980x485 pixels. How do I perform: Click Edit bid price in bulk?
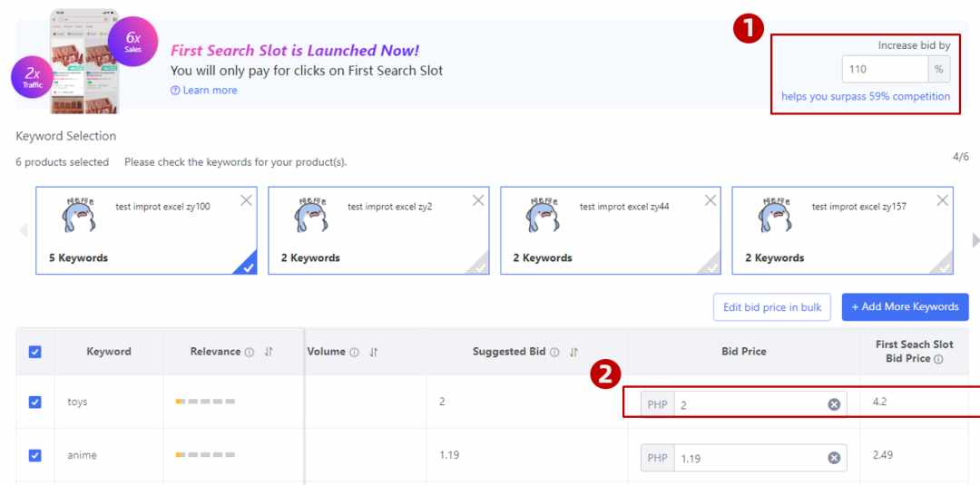(x=772, y=307)
